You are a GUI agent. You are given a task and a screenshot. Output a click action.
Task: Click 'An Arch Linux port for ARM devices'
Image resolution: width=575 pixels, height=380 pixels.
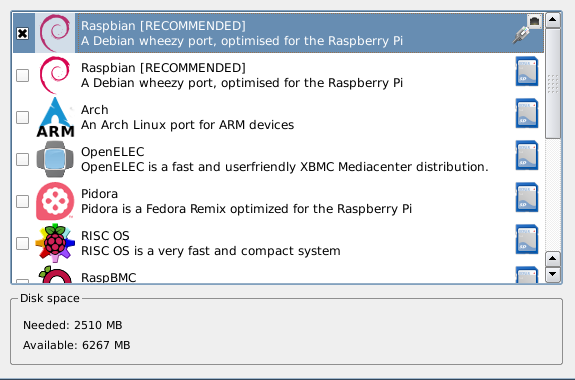click(x=187, y=125)
